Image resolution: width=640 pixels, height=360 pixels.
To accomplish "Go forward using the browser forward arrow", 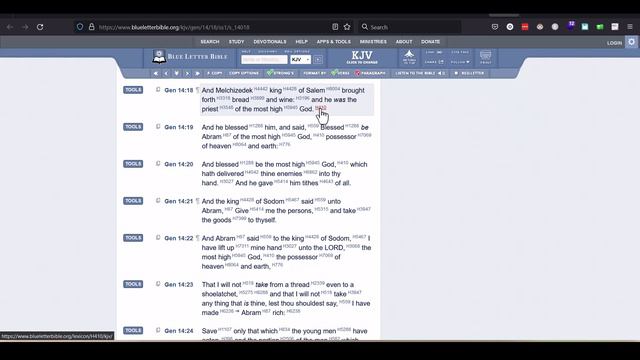I will pos(25,27).
